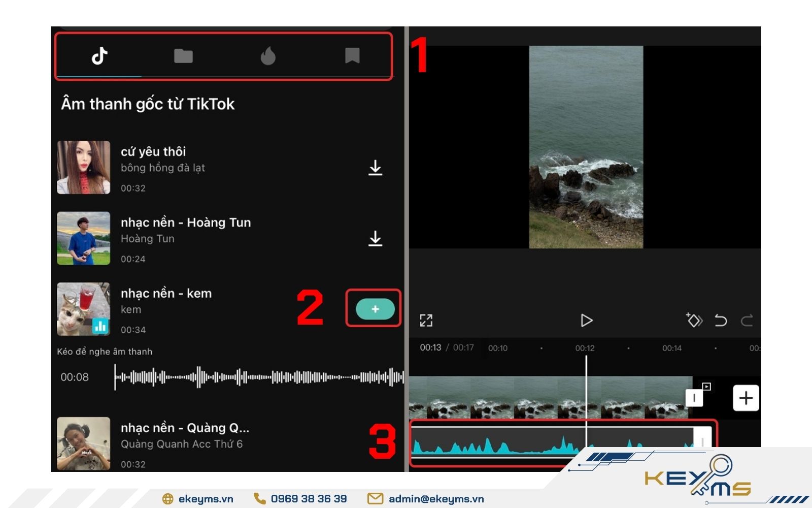The height and width of the screenshot is (508, 812).
Task: Add a keyframe with diamond icon
Action: point(694,320)
